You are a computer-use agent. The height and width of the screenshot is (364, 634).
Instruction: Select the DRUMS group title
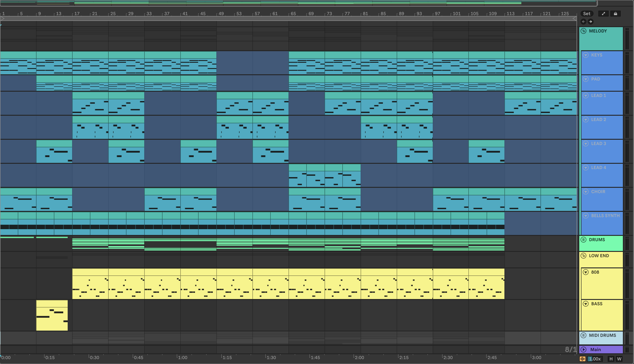[597, 239]
